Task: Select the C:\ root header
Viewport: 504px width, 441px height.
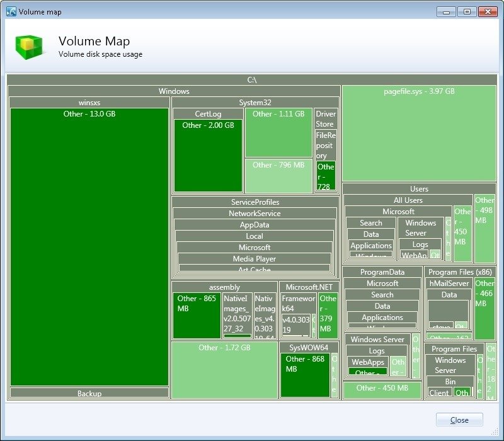Action: point(252,80)
